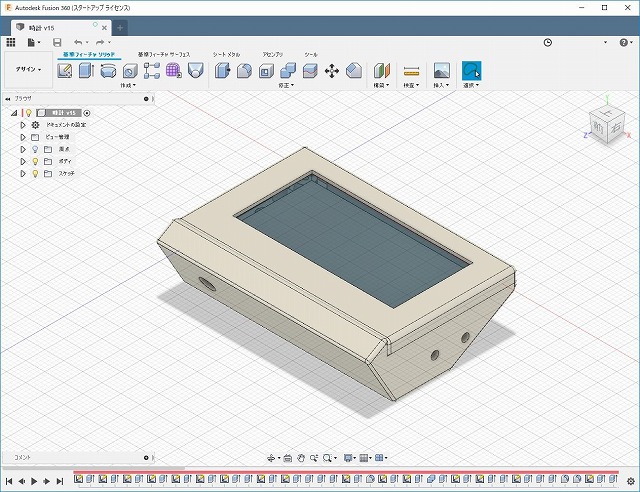Select the Derive tool icon
The height and width of the screenshot is (492, 640).
point(196,71)
